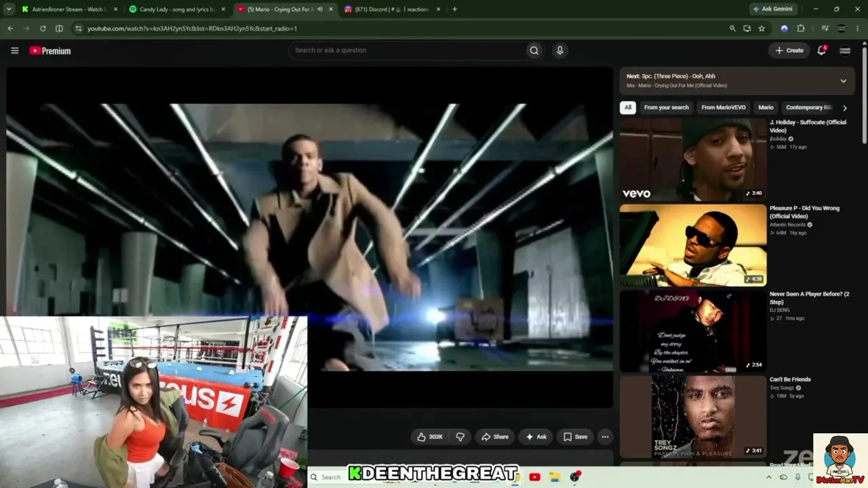Select the Mario filter chip

tap(766, 107)
